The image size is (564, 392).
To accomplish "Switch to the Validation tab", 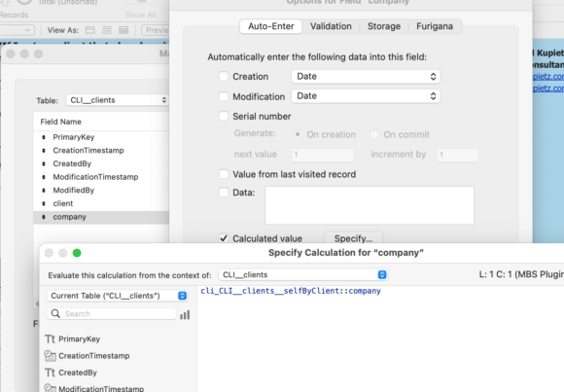I will (x=331, y=26).
